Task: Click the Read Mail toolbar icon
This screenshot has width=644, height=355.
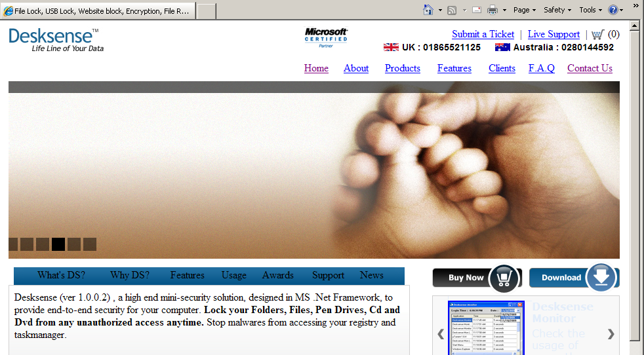Action: point(477,10)
